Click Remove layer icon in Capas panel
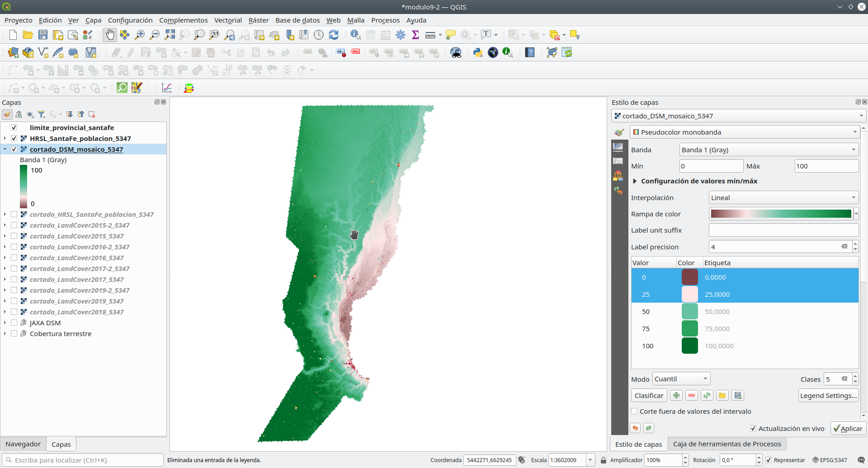 [92, 114]
